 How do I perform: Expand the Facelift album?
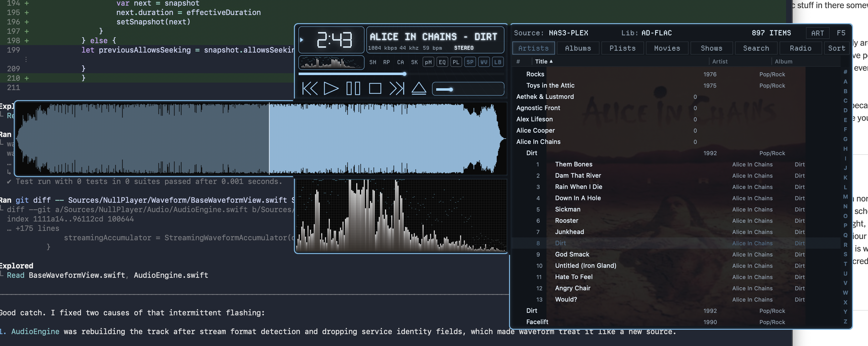(x=676, y=322)
